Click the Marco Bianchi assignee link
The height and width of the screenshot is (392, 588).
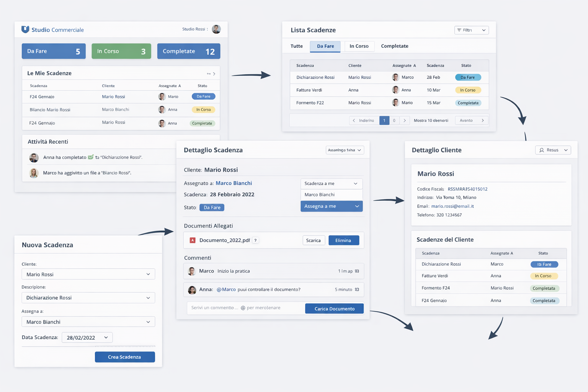(x=234, y=183)
